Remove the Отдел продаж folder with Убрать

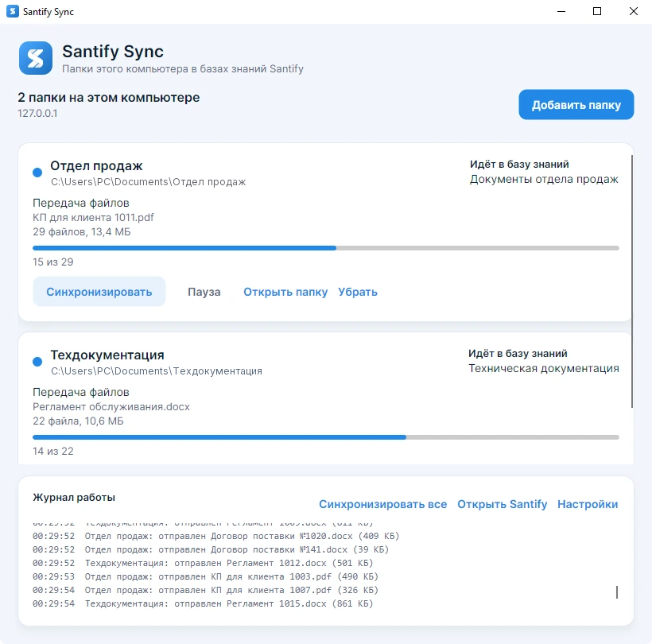[358, 292]
